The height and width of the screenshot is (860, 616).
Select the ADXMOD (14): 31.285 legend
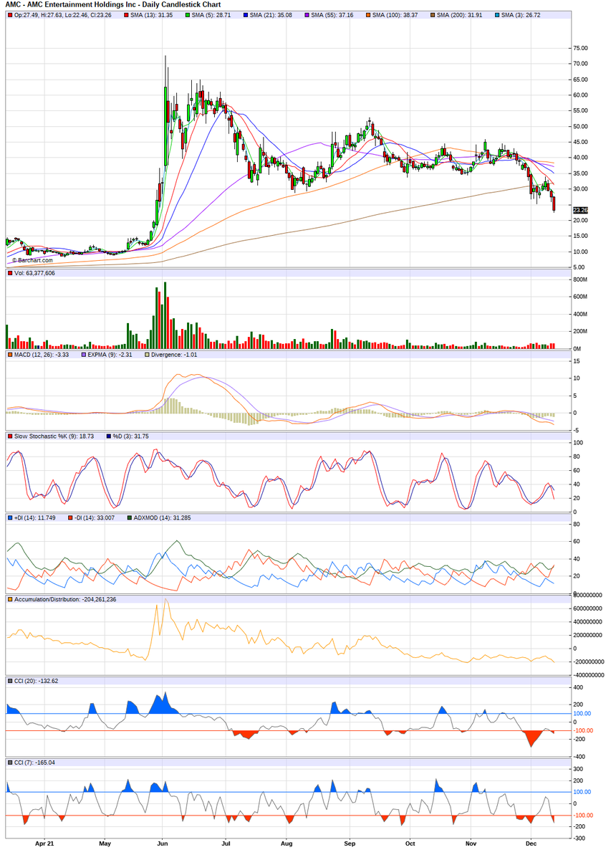pyautogui.click(x=160, y=517)
